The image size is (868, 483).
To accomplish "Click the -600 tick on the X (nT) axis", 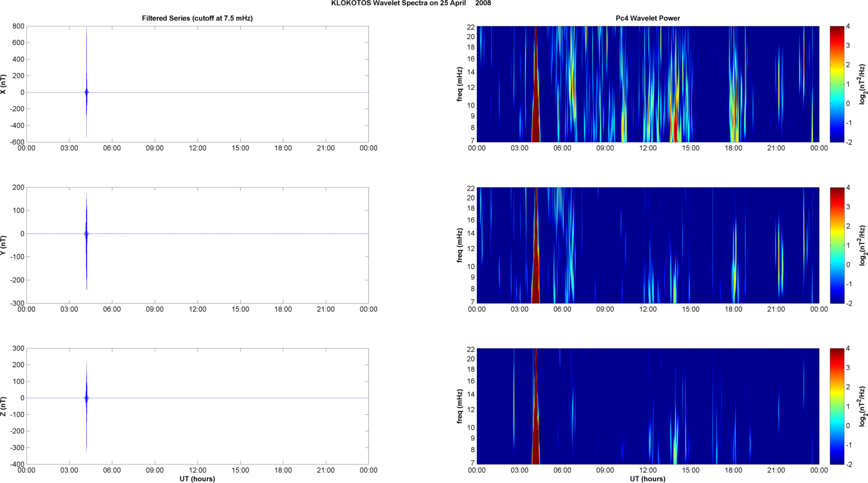I will coord(16,142).
